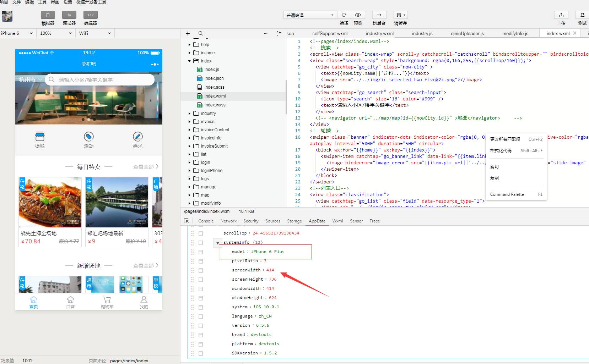Collapse the systemInfo tree node
The width and height of the screenshot is (589, 364).
218,243
